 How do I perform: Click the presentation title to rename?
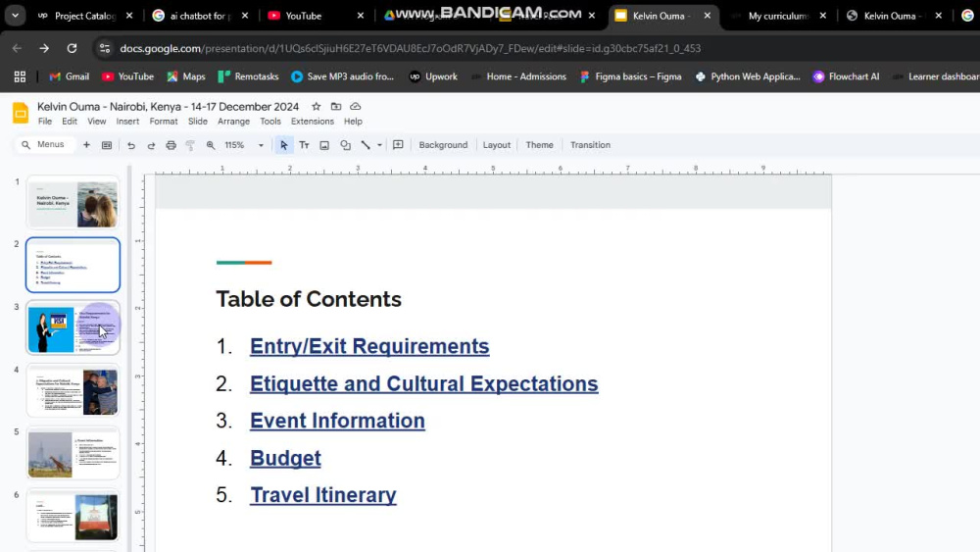[169, 107]
